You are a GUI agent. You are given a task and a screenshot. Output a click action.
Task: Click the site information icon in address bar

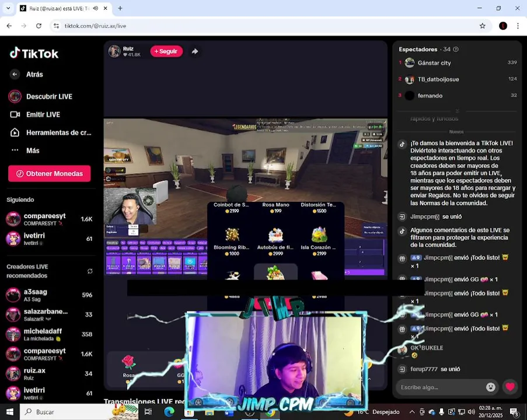[x=56, y=26]
